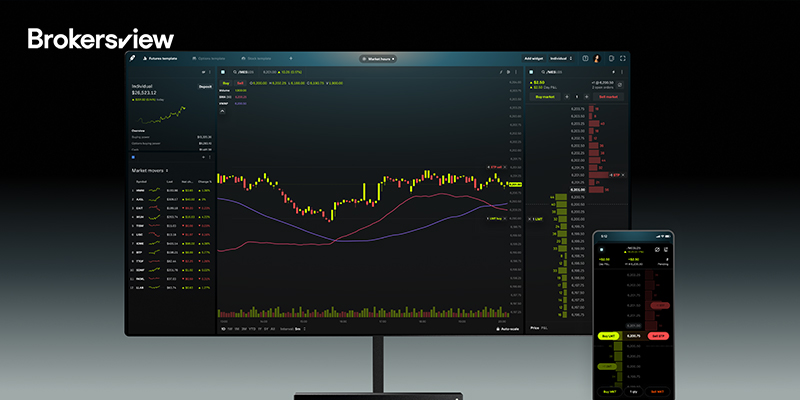Open the Individual account dropdown in top bar
The image size is (800, 400).
561,59
